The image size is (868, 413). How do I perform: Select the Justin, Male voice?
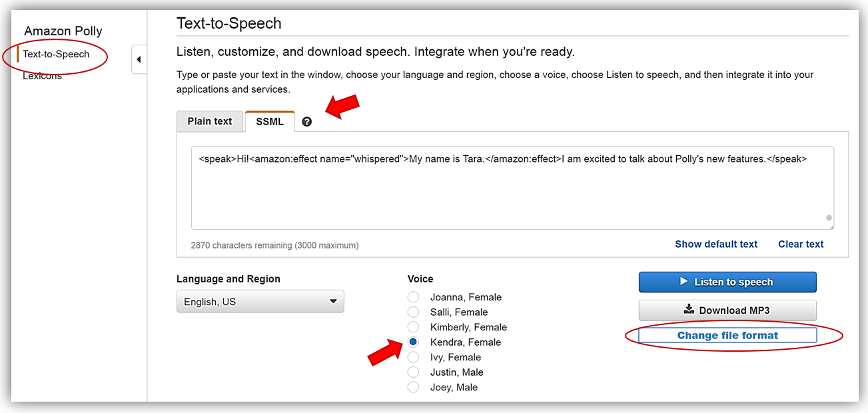[x=414, y=372]
